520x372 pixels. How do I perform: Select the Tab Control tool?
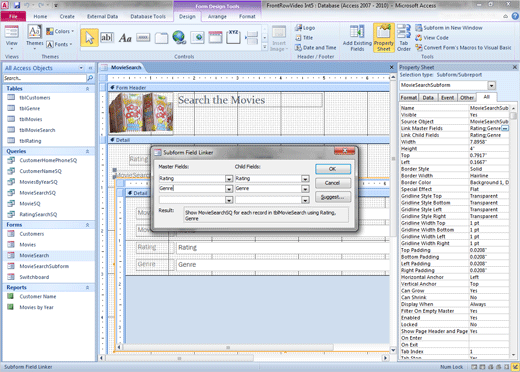[x=161, y=38]
